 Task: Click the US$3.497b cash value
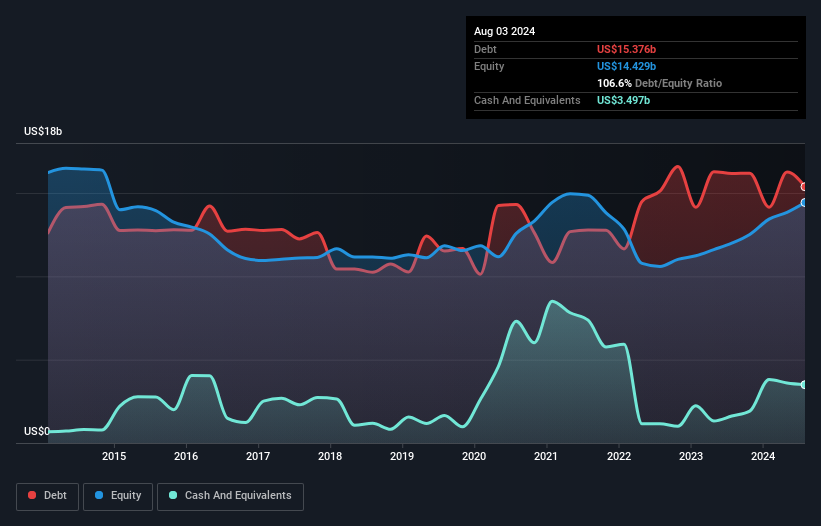click(x=623, y=100)
